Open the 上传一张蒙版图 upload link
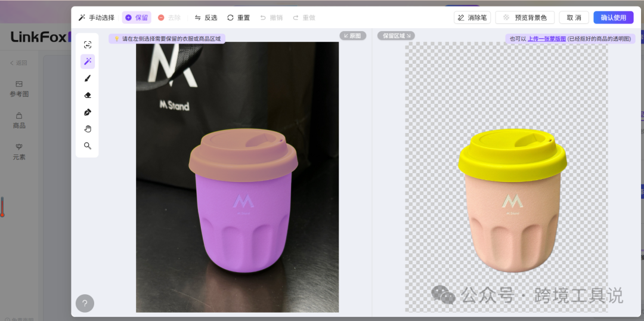Image resolution: width=644 pixels, height=321 pixels. coord(547,39)
